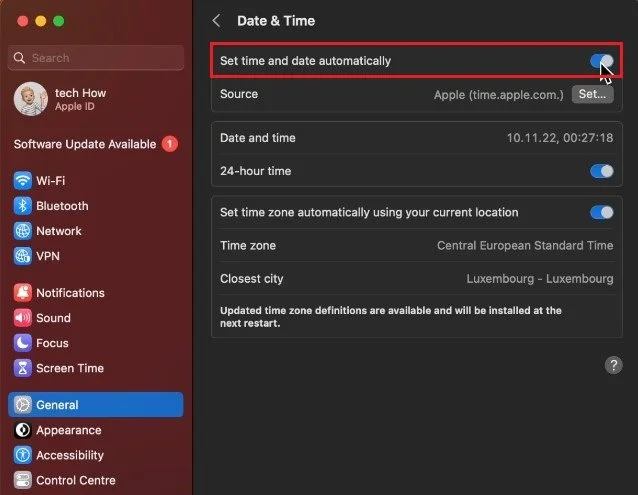This screenshot has width=638, height=495.
Task: Toggle automatic time zone by location
Action: (x=602, y=212)
